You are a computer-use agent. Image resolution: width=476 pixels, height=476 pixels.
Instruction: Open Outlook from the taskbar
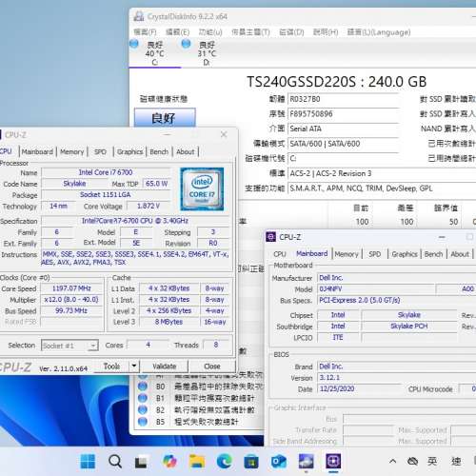[x=278, y=461]
